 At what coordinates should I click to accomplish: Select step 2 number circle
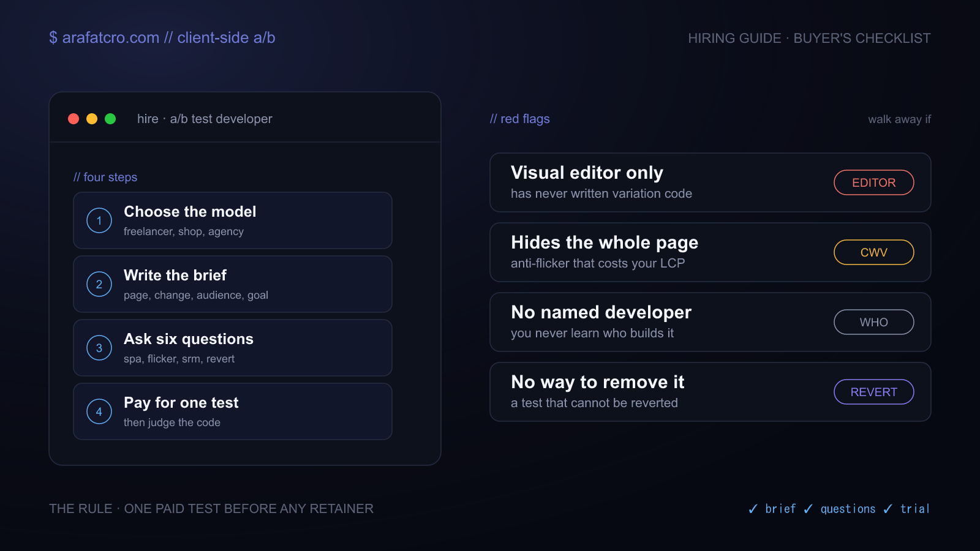click(99, 284)
